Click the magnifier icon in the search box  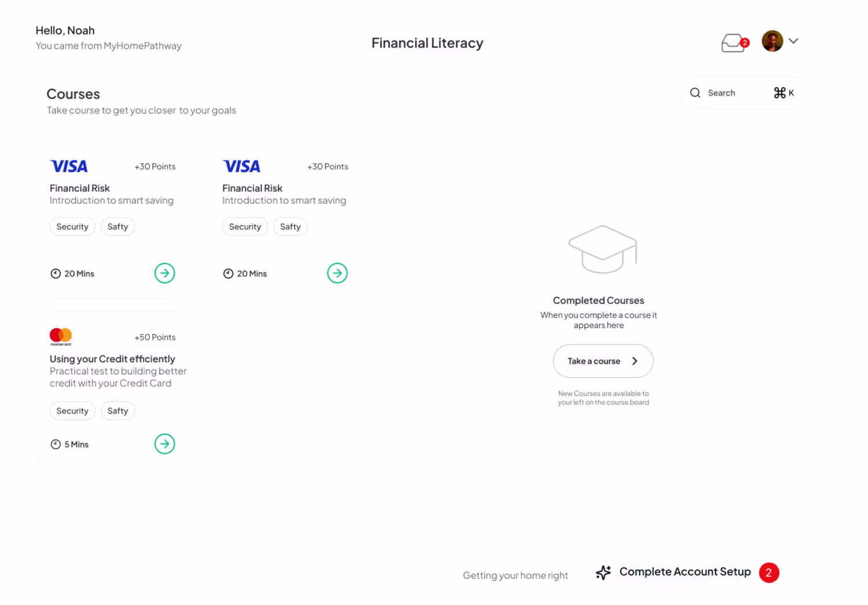pyautogui.click(x=695, y=93)
